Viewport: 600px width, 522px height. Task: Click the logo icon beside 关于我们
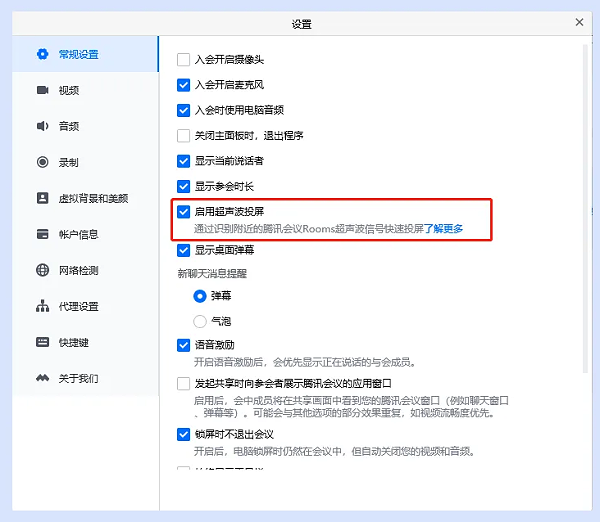pyautogui.click(x=42, y=378)
